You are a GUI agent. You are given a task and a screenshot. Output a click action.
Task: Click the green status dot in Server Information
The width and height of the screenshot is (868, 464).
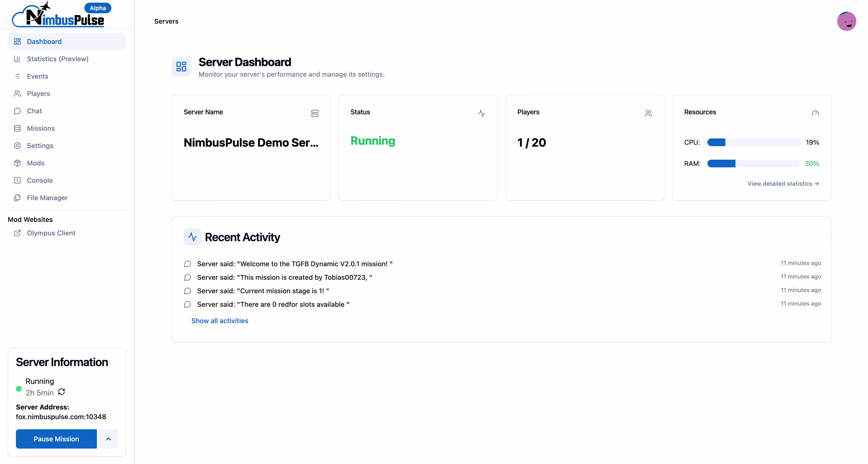[19, 389]
